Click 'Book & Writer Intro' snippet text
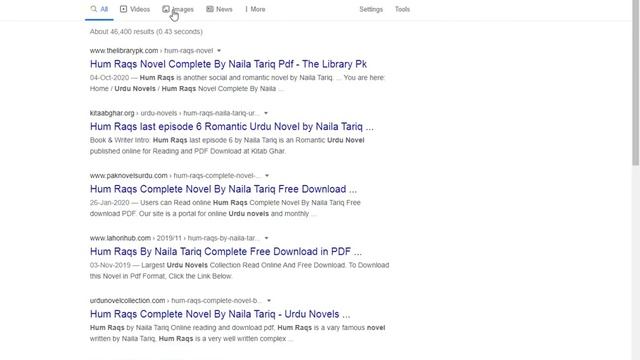This screenshot has width=640, height=360. coord(227,145)
